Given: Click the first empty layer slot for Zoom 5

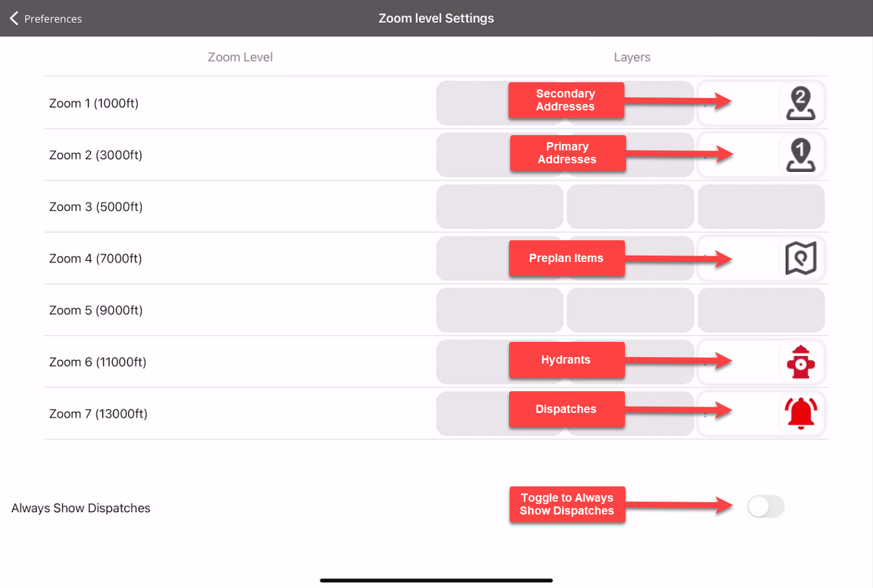Looking at the screenshot, I should (500, 310).
